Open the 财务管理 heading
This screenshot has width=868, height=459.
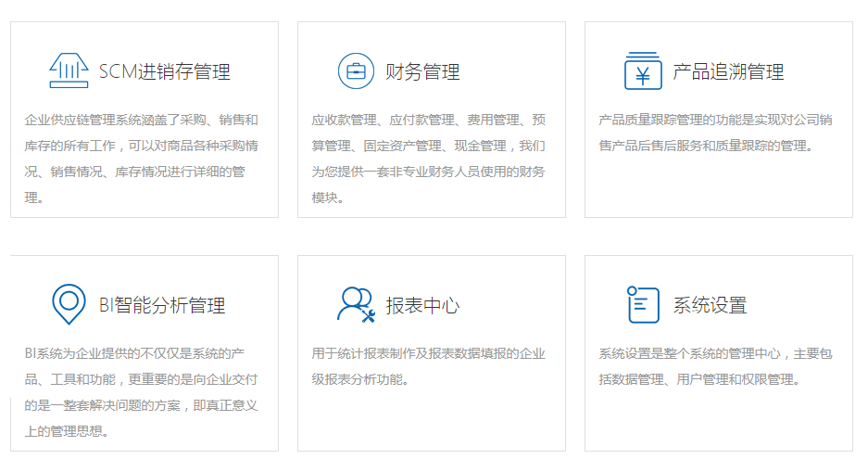(x=422, y=72)
